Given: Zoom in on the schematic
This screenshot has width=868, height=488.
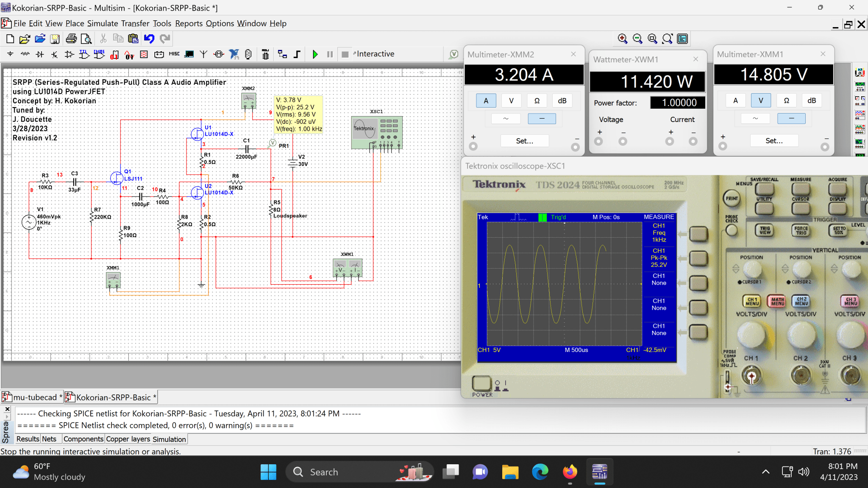Looking at the screenshot, I should coord(622,39).
